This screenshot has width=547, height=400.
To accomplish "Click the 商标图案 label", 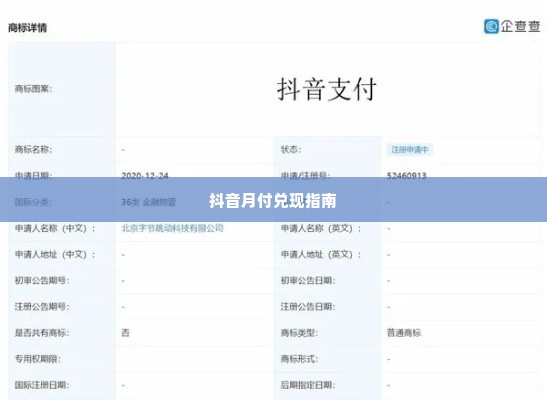I will [x=33, y=89].
